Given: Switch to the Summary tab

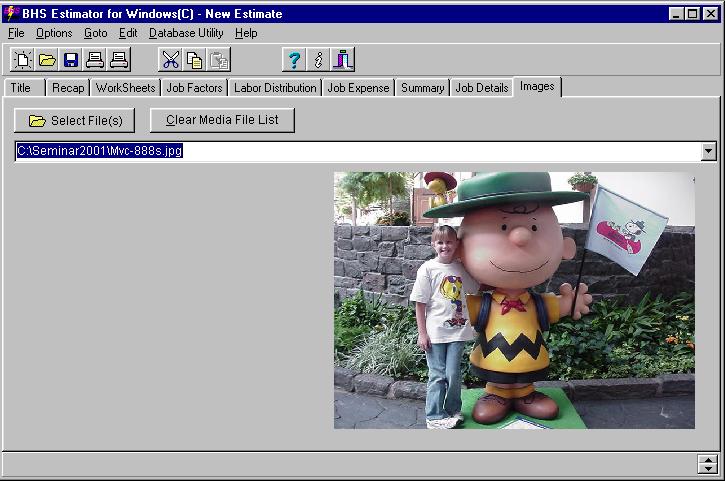Looking at the screenshot, I should coord(423,87).
